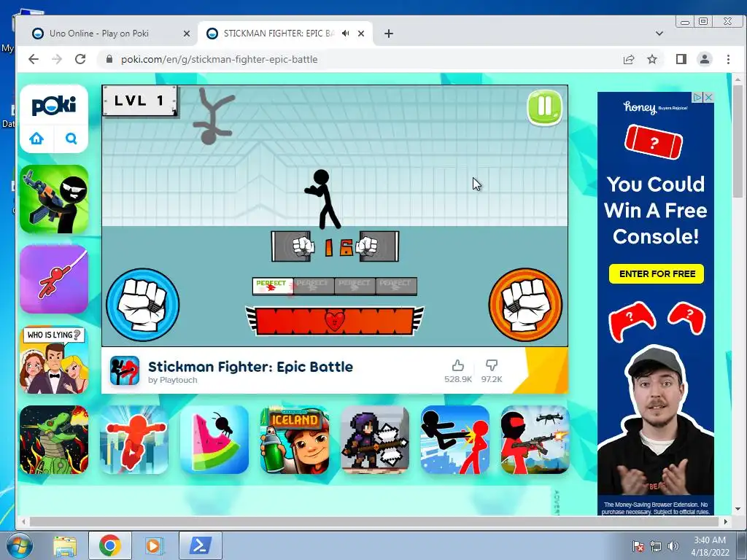747x560 pixels.
Task: Focus the address bar URL
Action: point(219,60)
